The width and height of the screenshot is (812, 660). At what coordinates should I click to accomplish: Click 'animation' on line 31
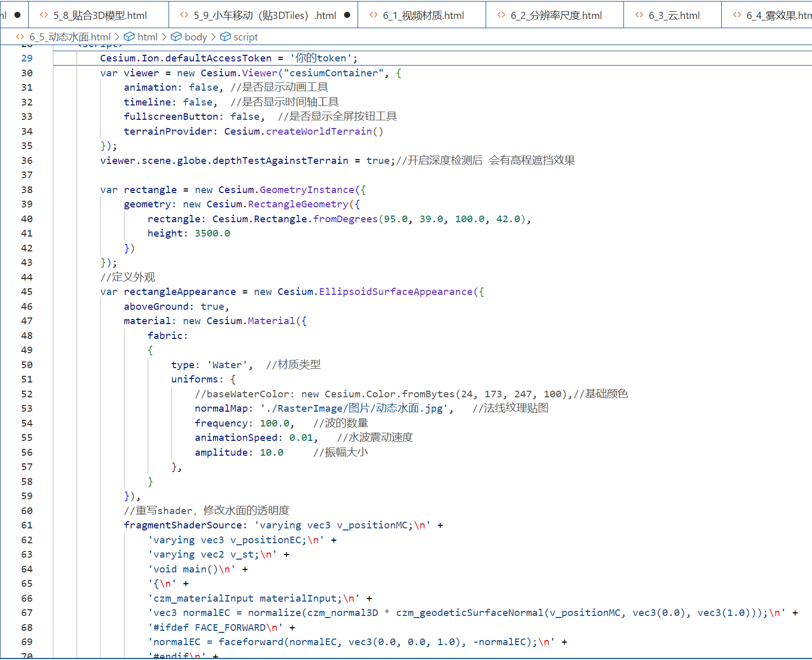[x=150, y=88]
